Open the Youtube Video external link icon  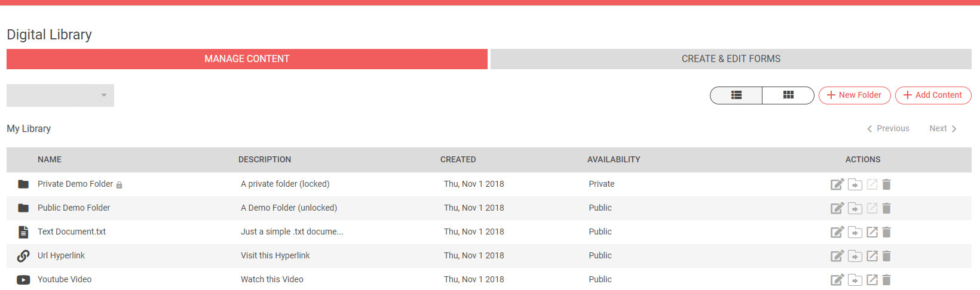(x=872, y=280)
